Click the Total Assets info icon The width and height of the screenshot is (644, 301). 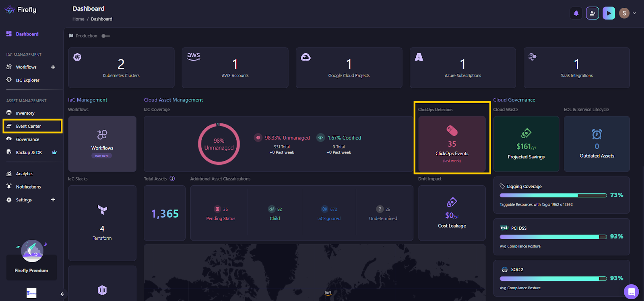[172, 179]
